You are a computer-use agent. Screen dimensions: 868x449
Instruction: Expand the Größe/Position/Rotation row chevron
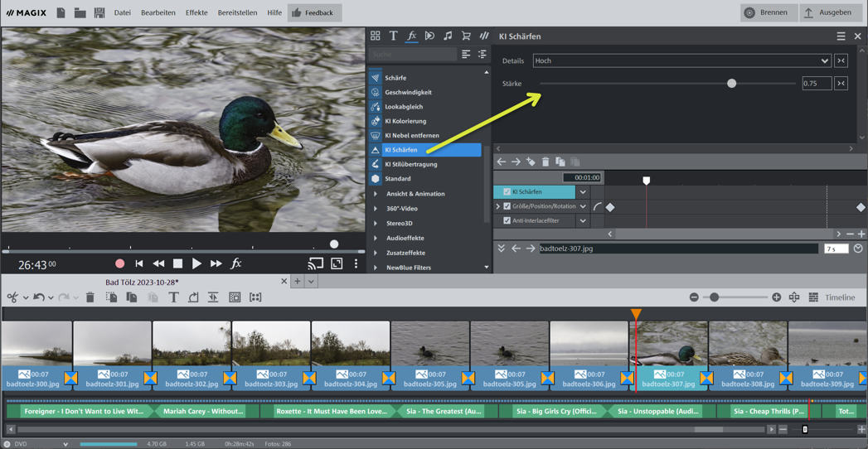coord(497,206)
